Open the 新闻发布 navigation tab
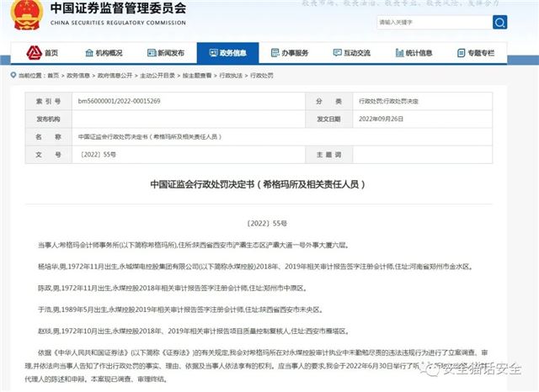This screenshot has height=392, width=539. coord(166,53)
